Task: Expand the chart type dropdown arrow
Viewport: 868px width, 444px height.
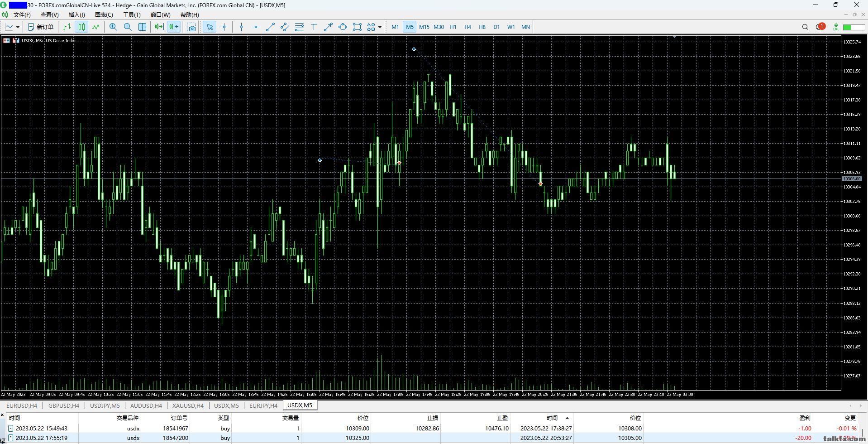Action: pyautogui.click(x=18, y=27)
